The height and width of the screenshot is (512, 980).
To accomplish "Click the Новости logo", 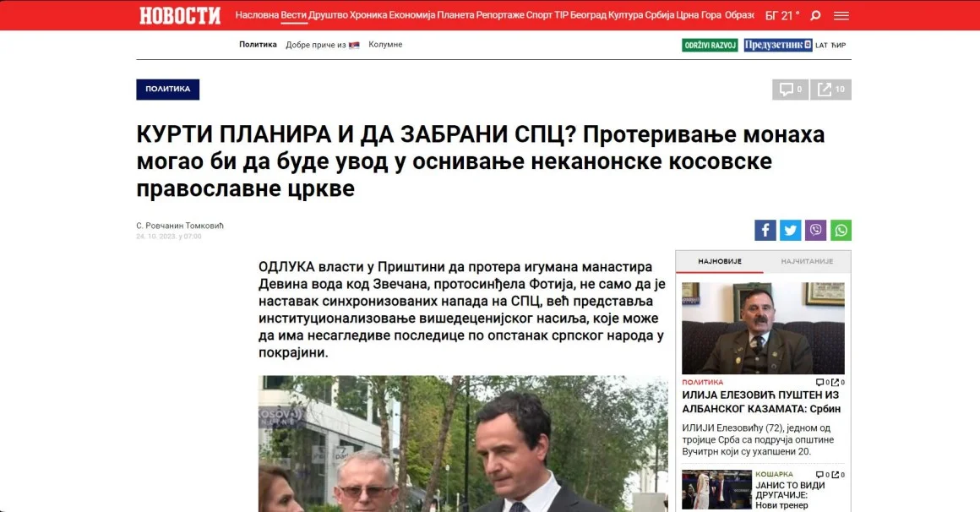I will pyautogui.click(x=180, y=15).
